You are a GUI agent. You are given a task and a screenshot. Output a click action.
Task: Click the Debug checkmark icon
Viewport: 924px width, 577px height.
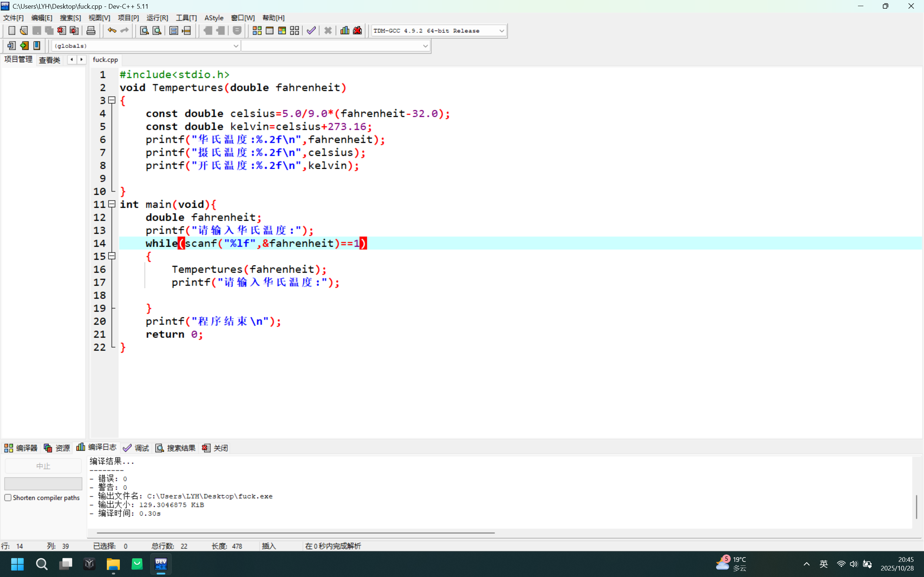click(311, 31)
